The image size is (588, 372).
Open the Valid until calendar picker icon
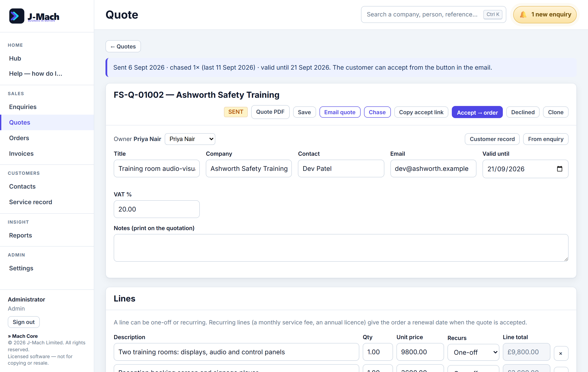tap(559, 169)
